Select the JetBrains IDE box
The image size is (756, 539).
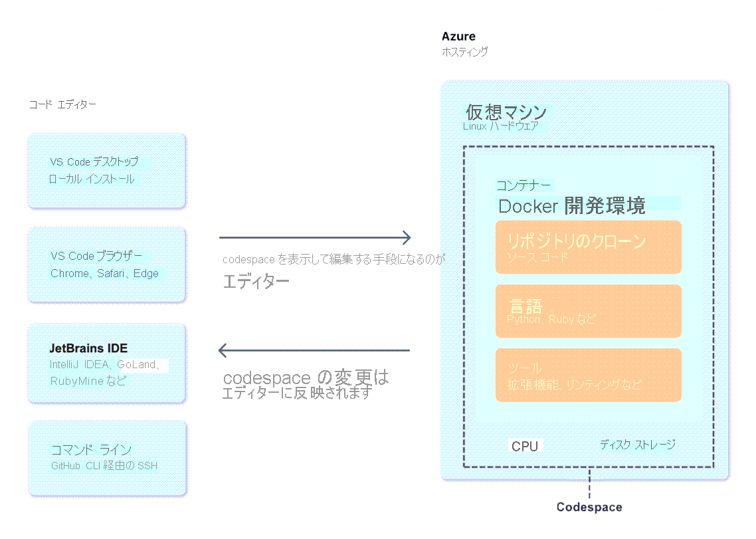coord(106,363)
